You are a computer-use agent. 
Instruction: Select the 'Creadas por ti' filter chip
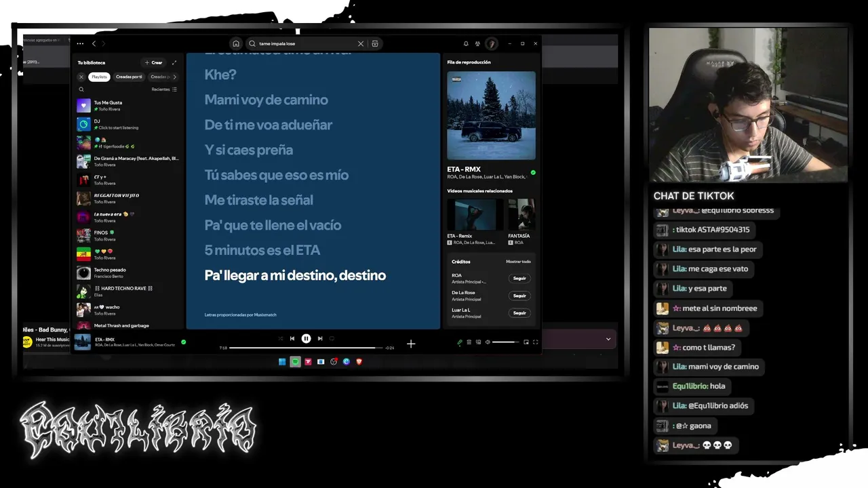(x=129, y=77)
